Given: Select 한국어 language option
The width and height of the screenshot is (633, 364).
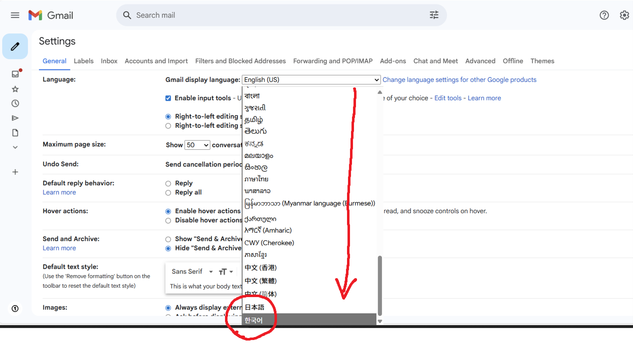Looking at the screenshot, I should pos(309,320).
